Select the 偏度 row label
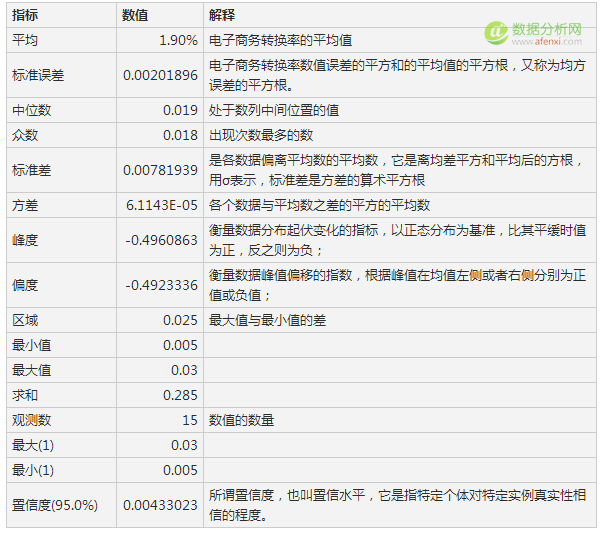 point(25,285)
